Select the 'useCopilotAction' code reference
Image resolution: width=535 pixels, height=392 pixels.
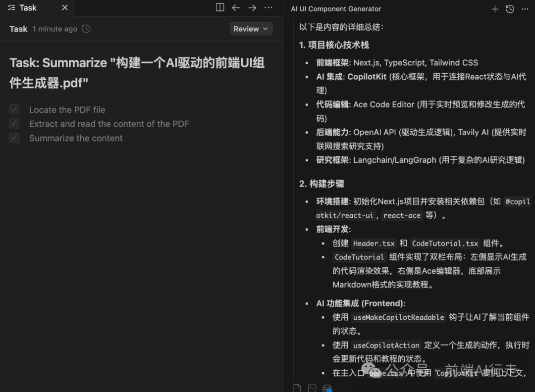386,345
